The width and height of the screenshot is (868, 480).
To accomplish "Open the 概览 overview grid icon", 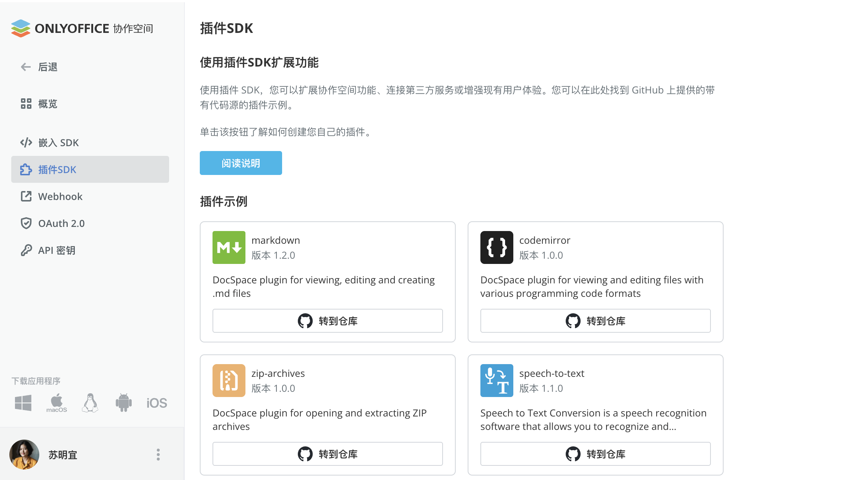I will [26, 104].
